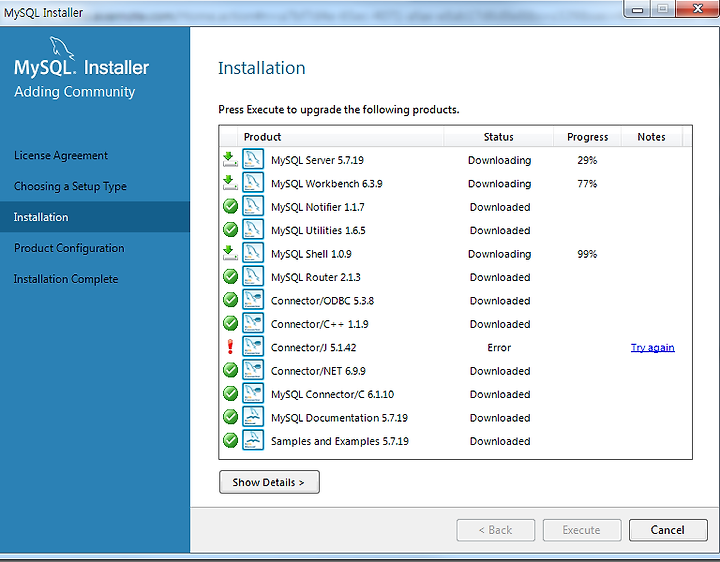Click the connector icon beside Connector/ODBC 5.3.8

point(253,300)
